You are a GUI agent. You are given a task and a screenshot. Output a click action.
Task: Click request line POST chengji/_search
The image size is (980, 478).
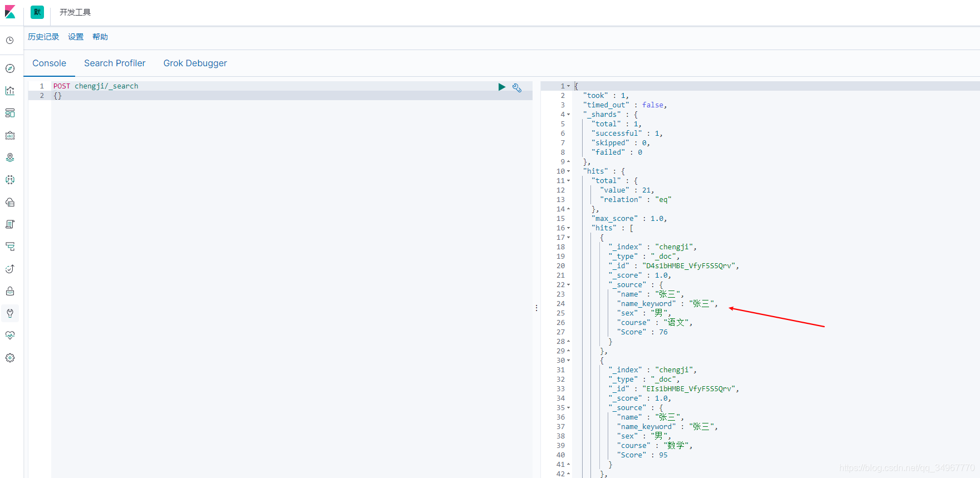(96, 86)
